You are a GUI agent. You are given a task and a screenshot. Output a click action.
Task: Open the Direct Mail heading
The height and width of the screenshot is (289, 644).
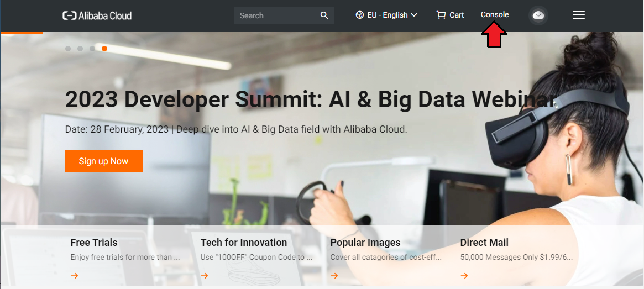(x=484, y=243)
